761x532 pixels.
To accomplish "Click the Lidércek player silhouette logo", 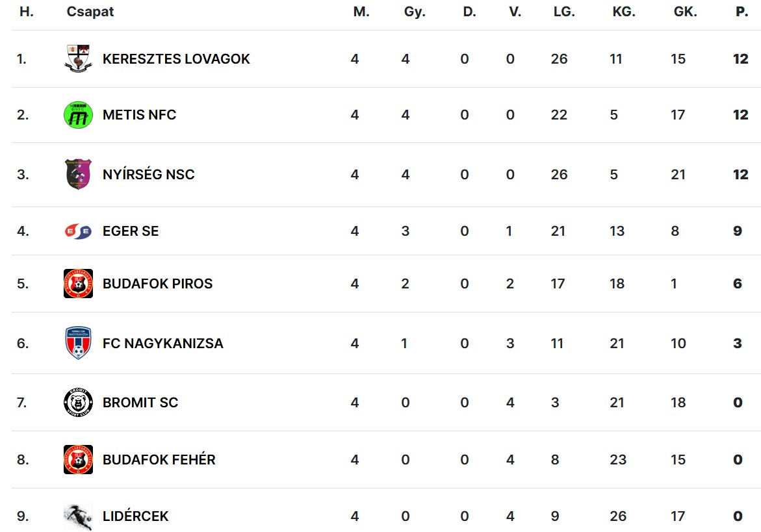I will click(x=78, y=517).
